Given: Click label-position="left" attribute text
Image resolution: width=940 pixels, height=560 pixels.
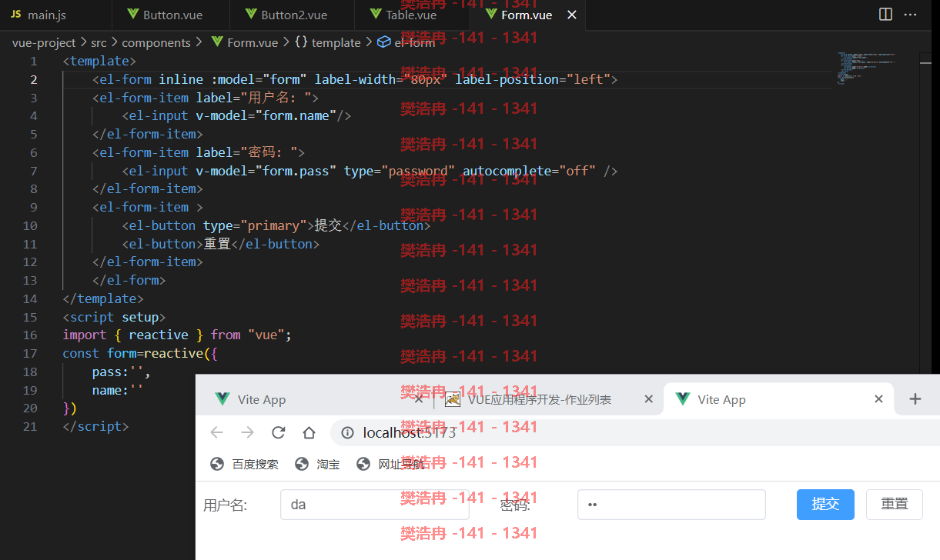Looking at the screenshot, I should [533, 79].
